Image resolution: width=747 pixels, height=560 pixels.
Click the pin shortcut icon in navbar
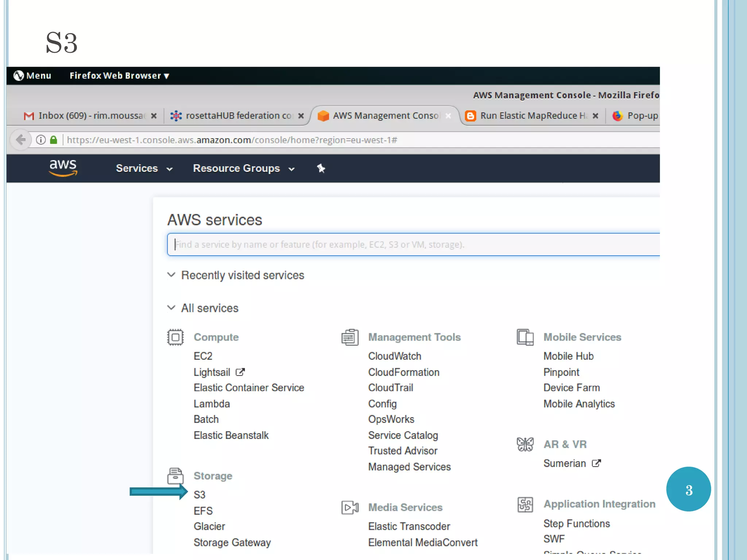click(321, 168)
